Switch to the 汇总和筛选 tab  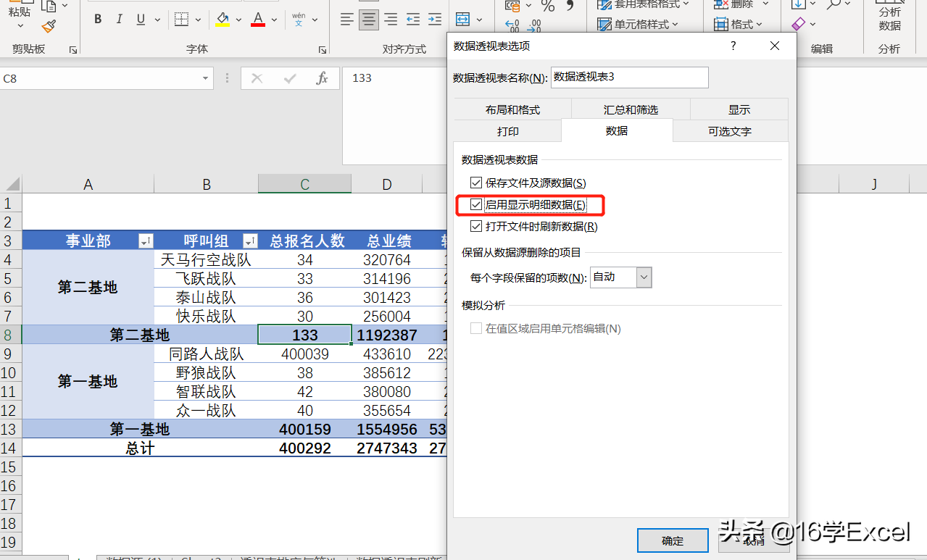click(631, 110)
